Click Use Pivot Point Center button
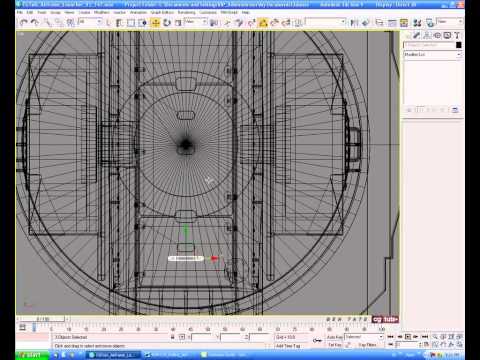The height and width of the screenshot is (360, 480). 214,23
